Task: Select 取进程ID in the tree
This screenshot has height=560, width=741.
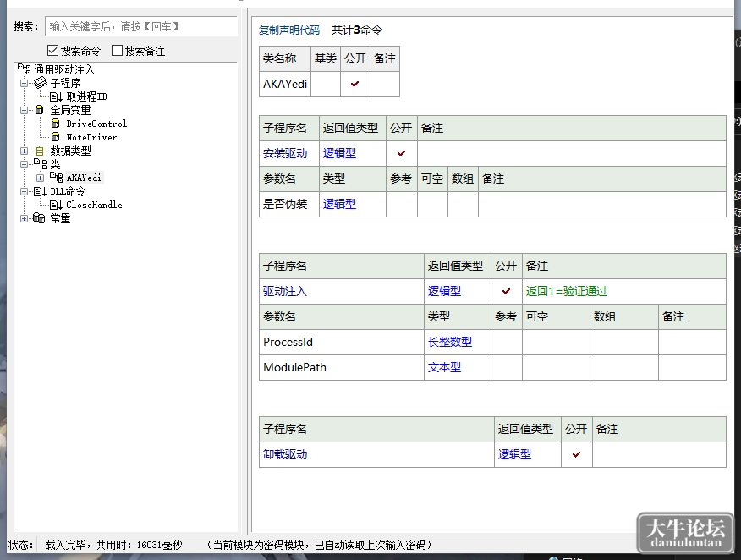Action: [86, 97]
